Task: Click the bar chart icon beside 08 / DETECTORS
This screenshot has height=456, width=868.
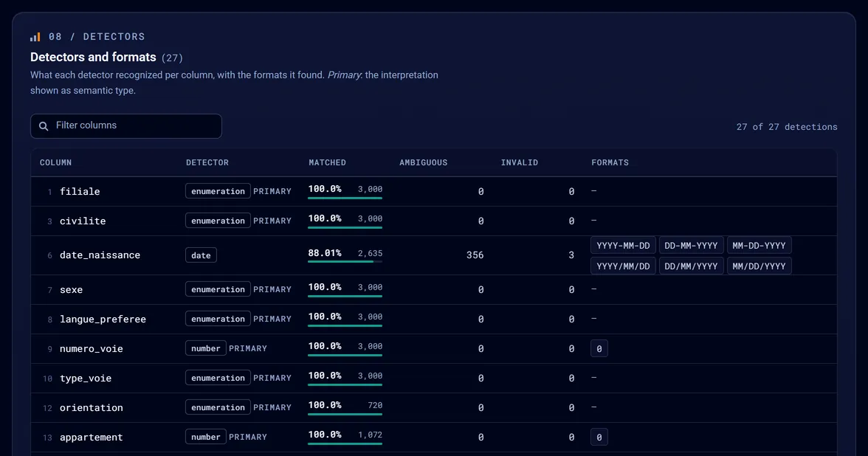Action: pyautogui.click(x=35, y=37)
